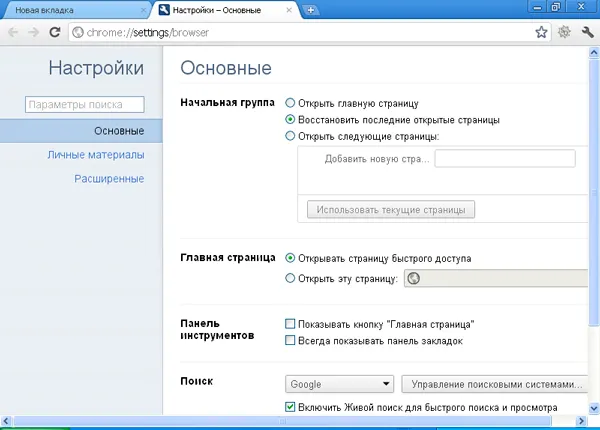This screenshot has height=430, width=600.
Task: Click the Основные page heading
Action: pyautogui.click(x=226, y=68)
